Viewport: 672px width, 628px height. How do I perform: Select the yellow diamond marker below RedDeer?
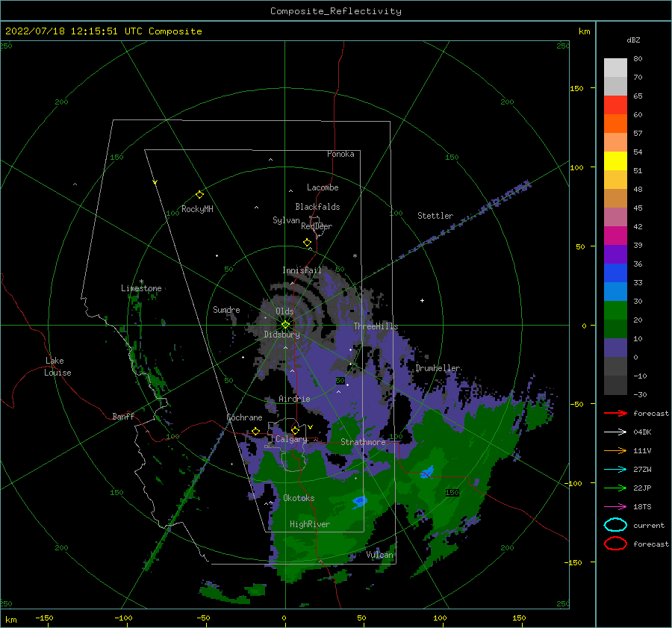point(307,243)
